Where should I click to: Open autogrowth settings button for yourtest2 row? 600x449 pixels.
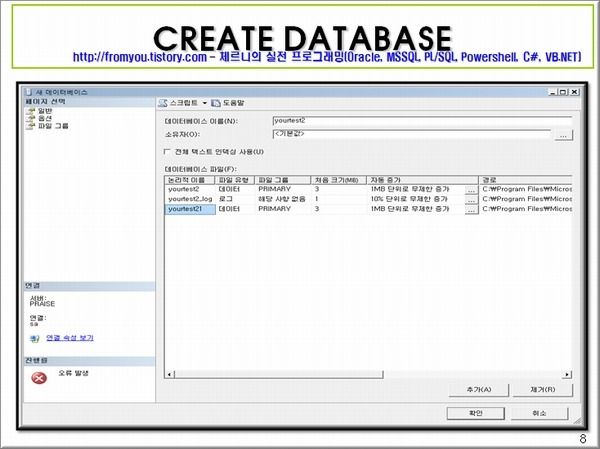471,190
